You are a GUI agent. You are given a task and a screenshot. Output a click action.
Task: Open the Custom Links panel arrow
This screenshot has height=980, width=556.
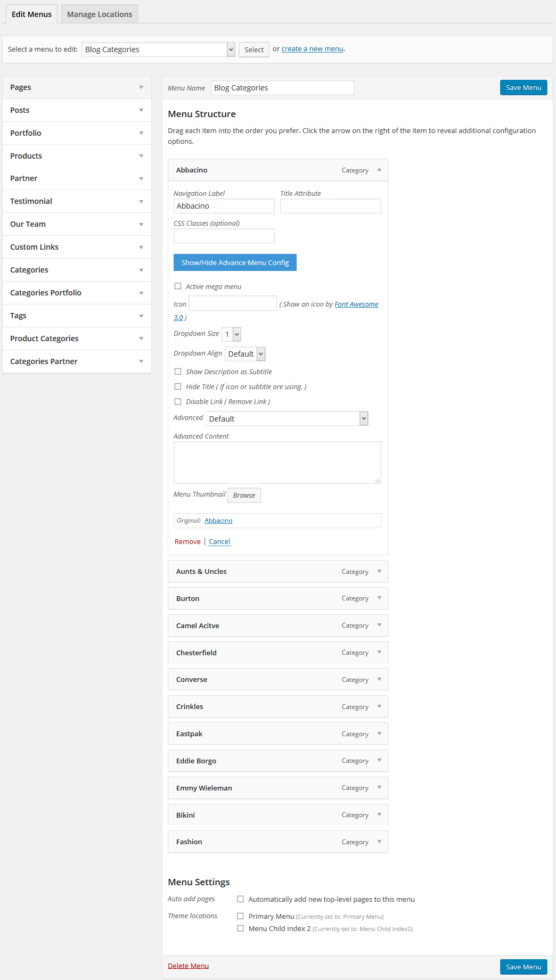pyautogui.click(x=141, y=247)
